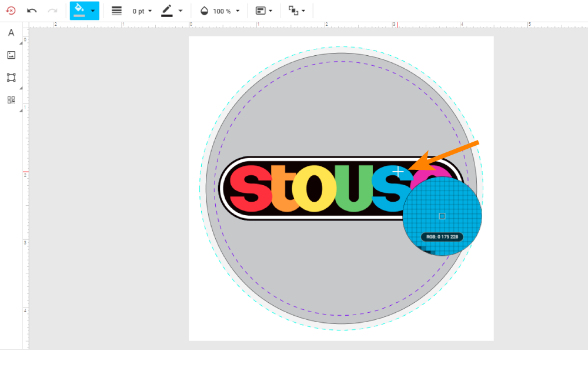
Task: Open the 100 % opacity dropdown
Action: 226,11
